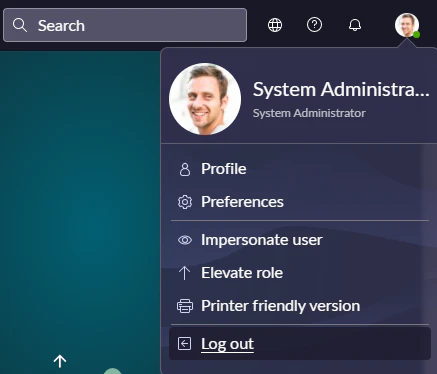Open the help question mark icon
The width and height of the screenshot is (437, 374).
click(314, 25)
